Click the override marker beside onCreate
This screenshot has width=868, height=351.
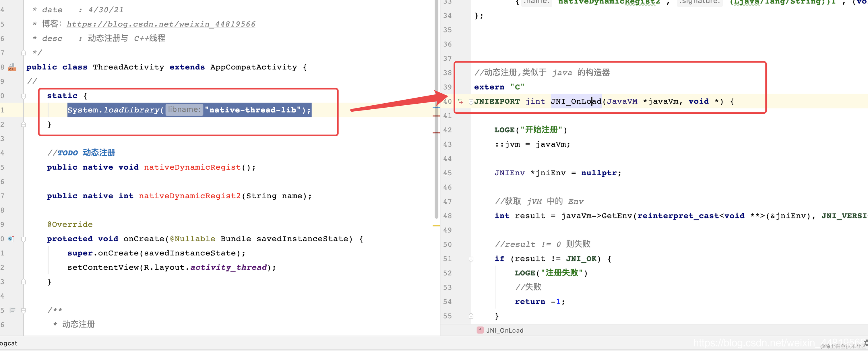click(11, 238)
